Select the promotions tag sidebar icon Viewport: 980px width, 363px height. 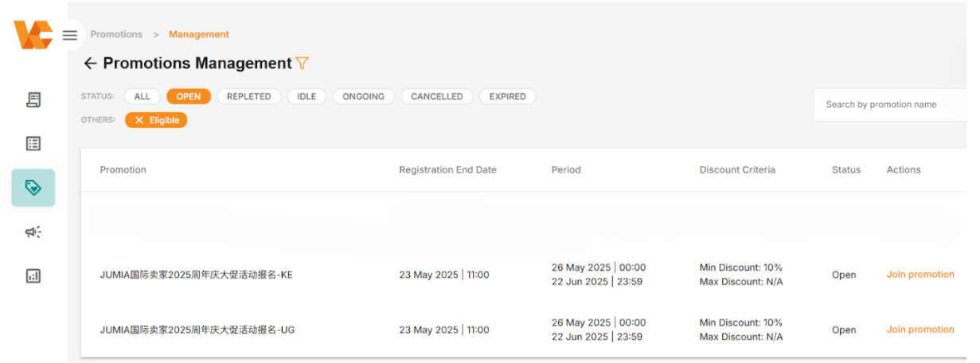(33, 188)
